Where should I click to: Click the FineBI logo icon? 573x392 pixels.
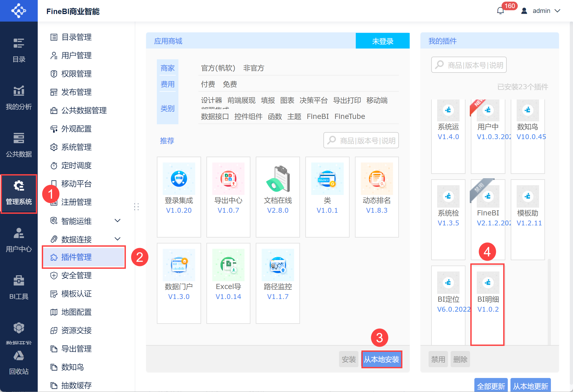[x=19, y=11]
